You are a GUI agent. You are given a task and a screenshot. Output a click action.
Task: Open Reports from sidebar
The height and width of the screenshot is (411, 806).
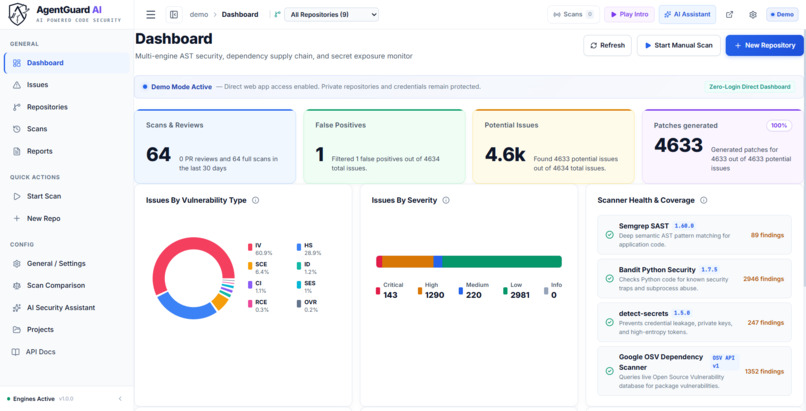[x=67, y=151]
